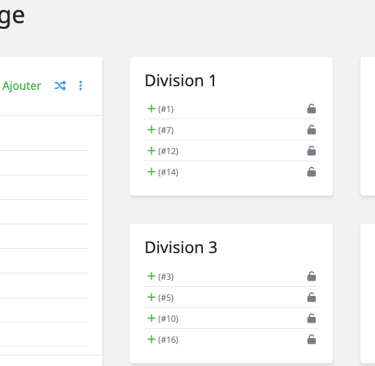375x366 pixels.
Task: Add participant to slot #7
Action: click(x=151, y=130)
